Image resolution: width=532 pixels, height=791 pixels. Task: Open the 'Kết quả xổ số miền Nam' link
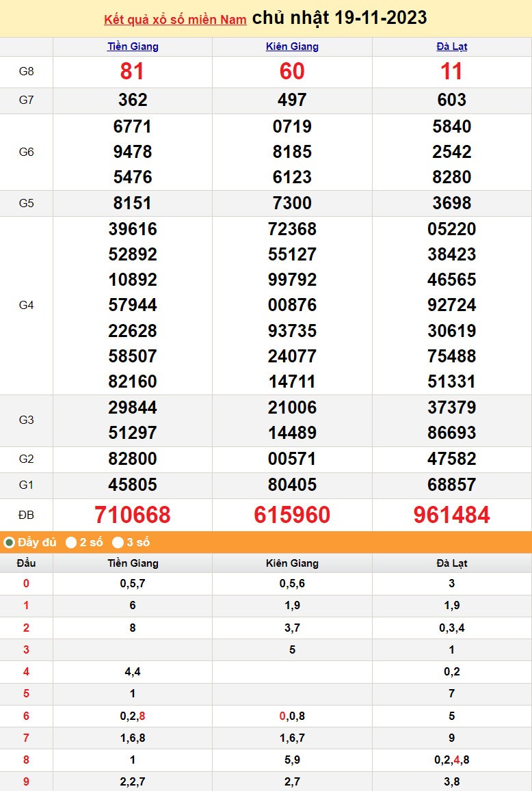click(175, 20)
